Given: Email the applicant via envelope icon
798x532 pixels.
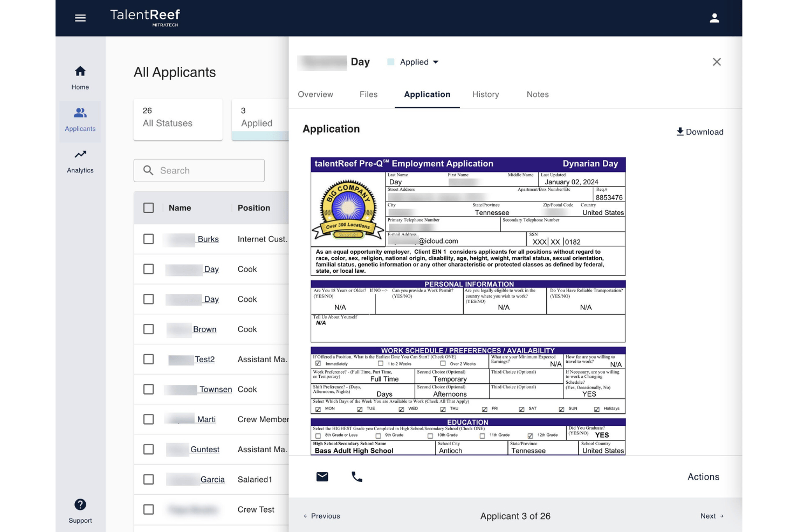Looking at the screenshot, I should 322,476.
